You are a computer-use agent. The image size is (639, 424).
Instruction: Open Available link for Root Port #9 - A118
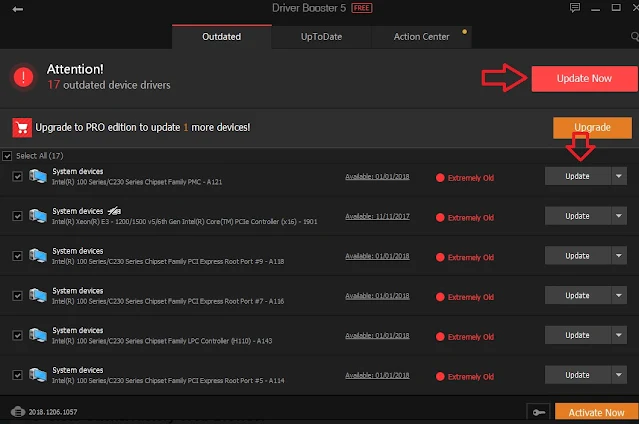click(x=377, y=256)
